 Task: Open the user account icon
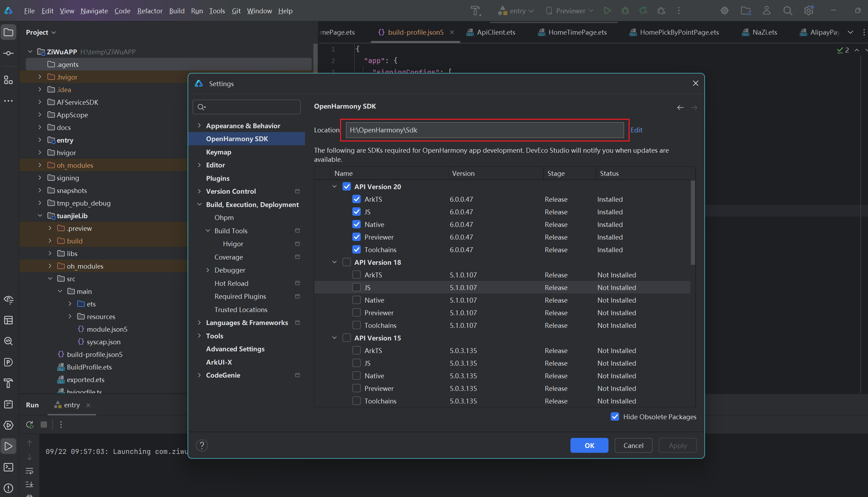[x=767, y=11]
